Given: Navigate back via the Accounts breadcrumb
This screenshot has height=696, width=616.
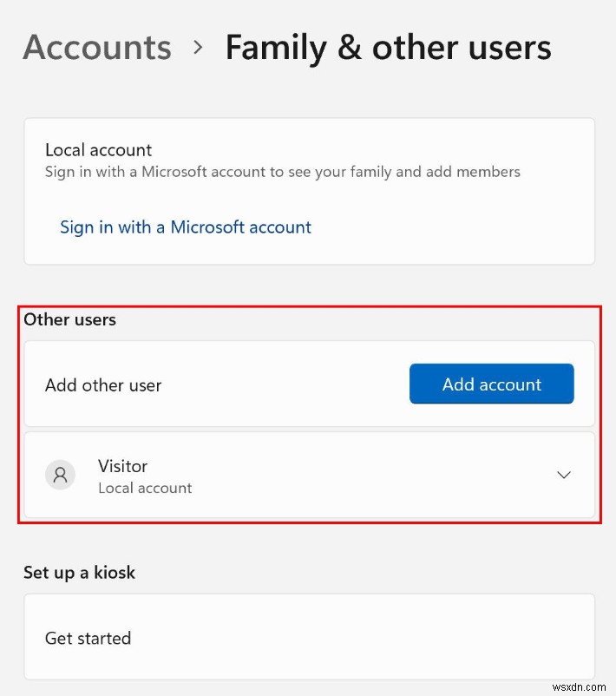Looking at the screenshot, I should coord(96,49).
